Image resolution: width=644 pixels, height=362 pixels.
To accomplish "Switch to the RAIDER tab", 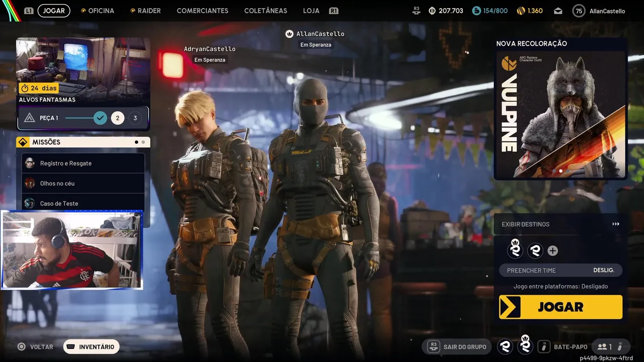I will click(x=145, y=11).
